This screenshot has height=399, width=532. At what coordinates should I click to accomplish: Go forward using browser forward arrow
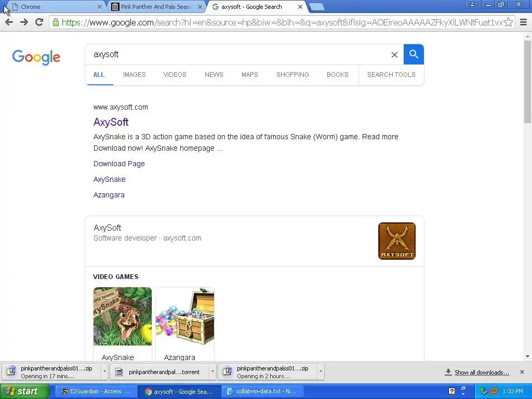pos(24,22)
